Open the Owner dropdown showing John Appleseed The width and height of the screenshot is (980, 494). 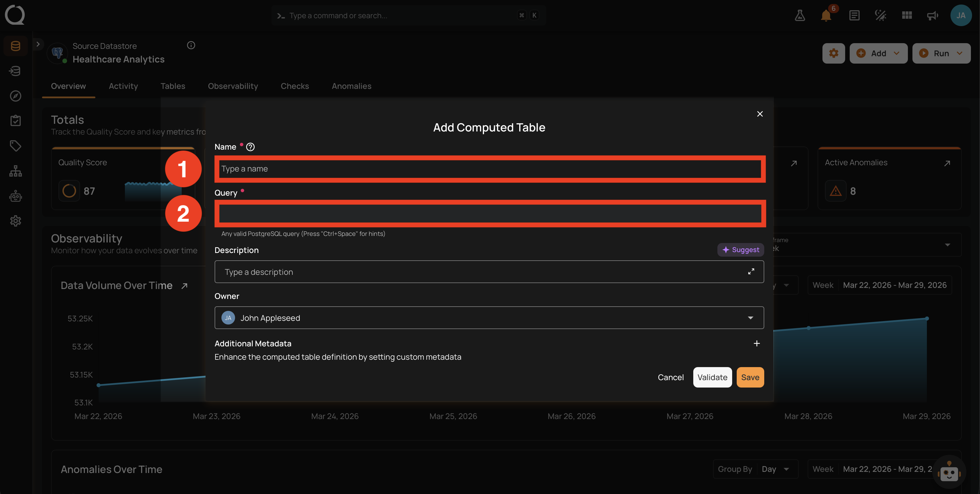point(489,318)
